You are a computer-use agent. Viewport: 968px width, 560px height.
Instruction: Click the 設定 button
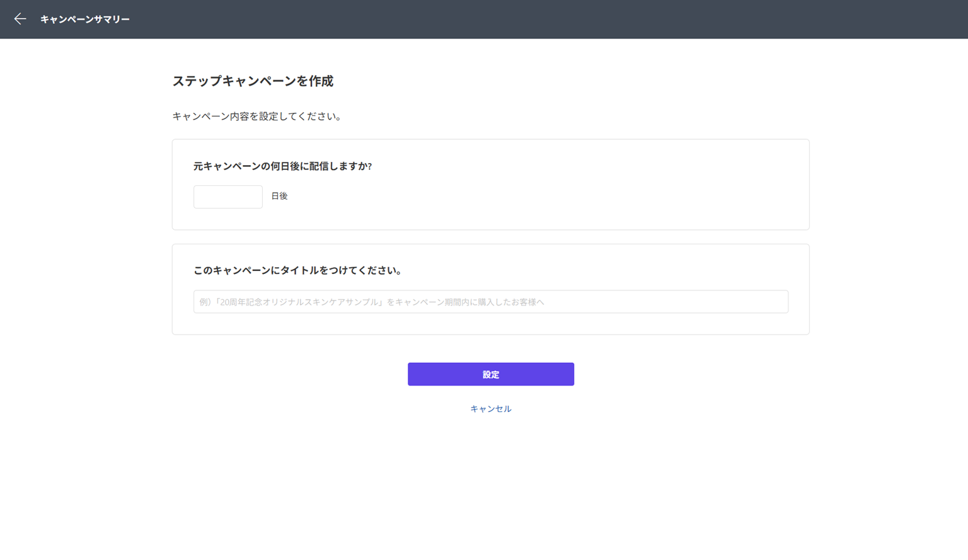click(490, 374)
